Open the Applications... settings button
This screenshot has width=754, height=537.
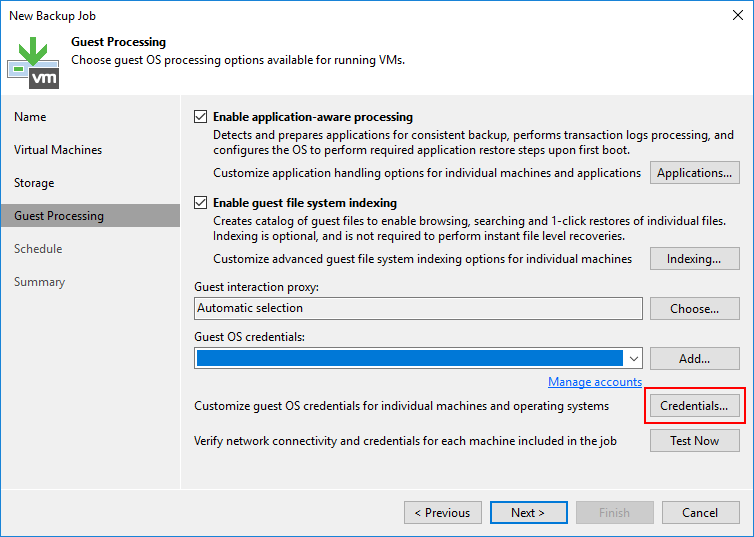point(695,173)
